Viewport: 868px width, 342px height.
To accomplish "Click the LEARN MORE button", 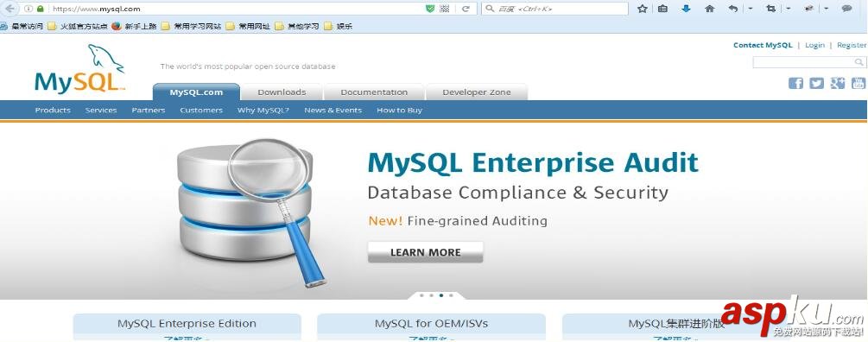I will click(425, 252).
